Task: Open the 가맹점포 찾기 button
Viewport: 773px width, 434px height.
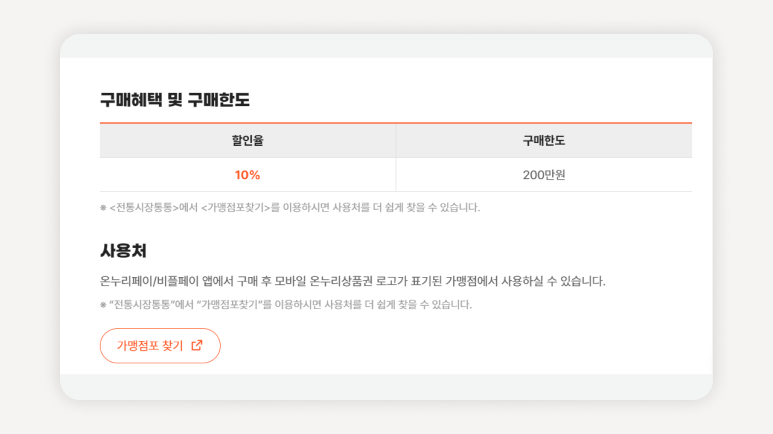Action: [x=160, y=346]
